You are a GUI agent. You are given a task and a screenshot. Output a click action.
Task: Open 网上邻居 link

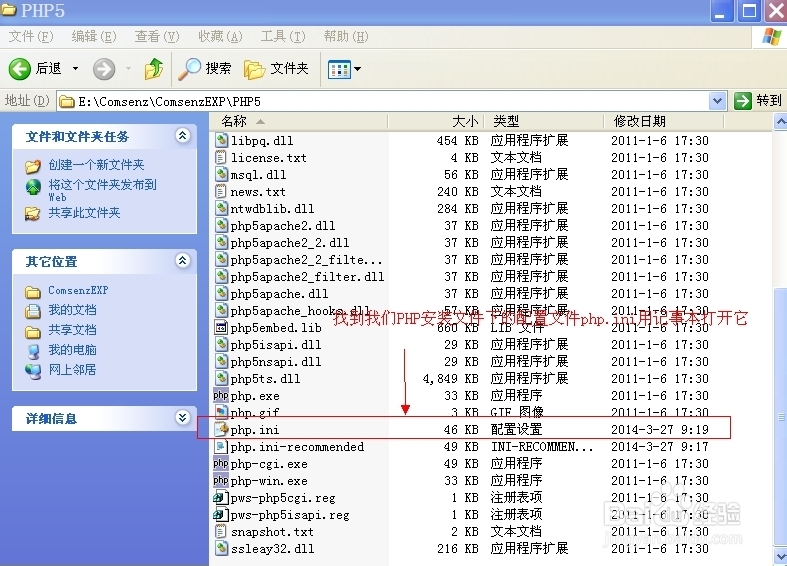pyautogui.click(x=72, y=370)
